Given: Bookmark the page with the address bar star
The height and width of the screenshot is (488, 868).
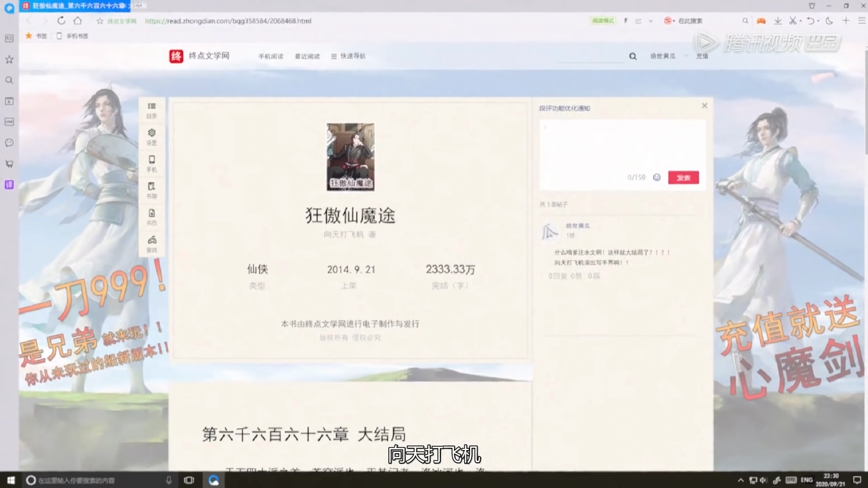Looking at the screenshot, I should [100, 21].
